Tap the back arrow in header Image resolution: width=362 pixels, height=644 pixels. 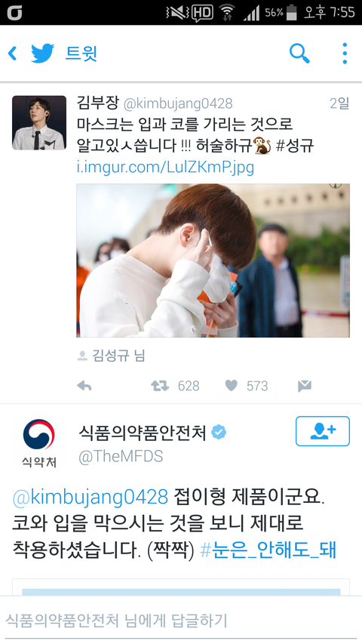(x=12, y=54)
